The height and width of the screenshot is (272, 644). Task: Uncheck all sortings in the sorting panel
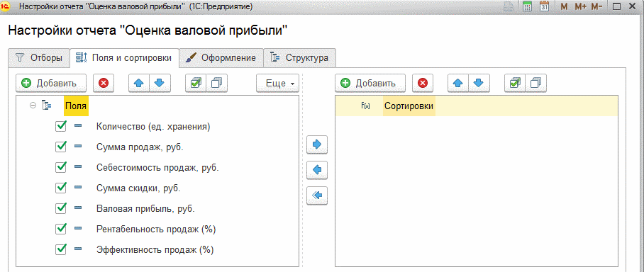pos(535,84)
